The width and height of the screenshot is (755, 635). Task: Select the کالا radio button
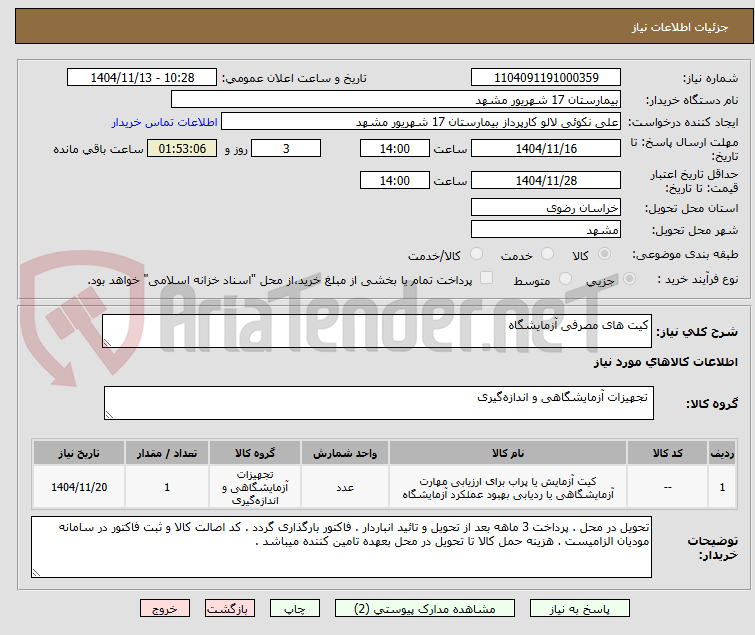[x=604, y=254]
